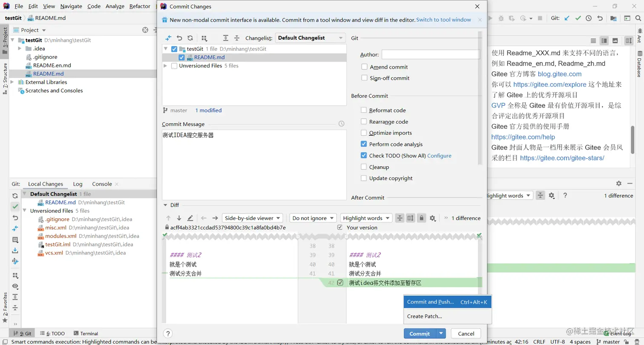Image resolution: width=644 pixels, height=345 pixels.
Task: Toggle collapse unchanged fragments in dialog Diff
Action: 400,218
